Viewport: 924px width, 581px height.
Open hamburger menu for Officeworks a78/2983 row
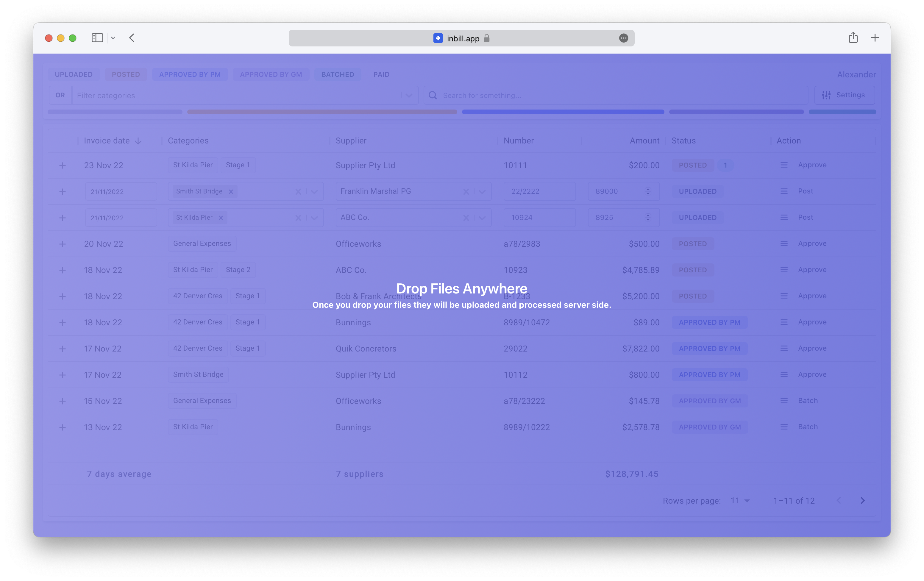[784, 244]
